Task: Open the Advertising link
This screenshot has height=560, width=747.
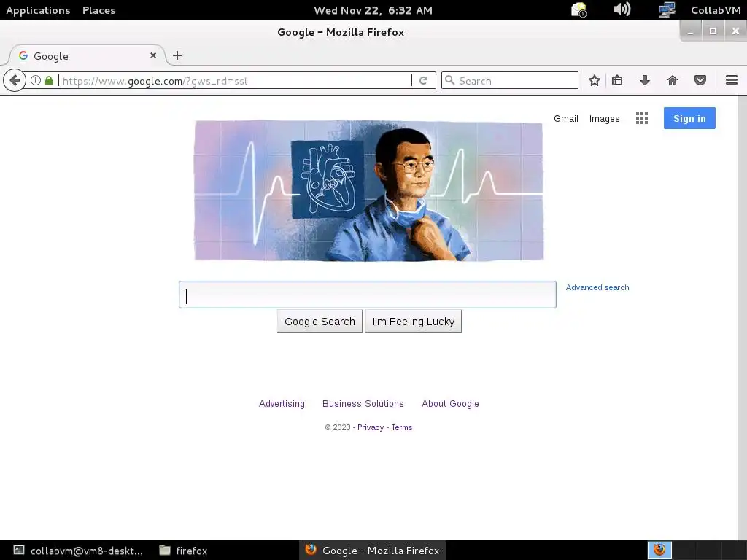Action: click(x=282, y=404)
